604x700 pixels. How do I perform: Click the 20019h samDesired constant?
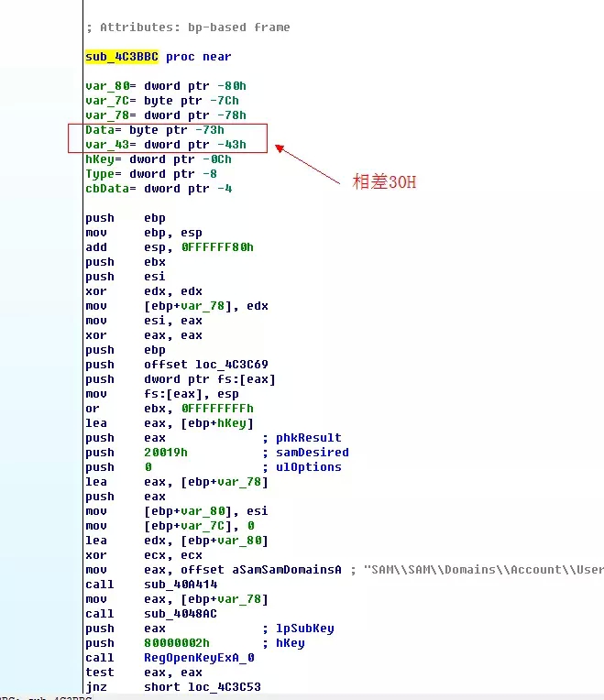166,453
